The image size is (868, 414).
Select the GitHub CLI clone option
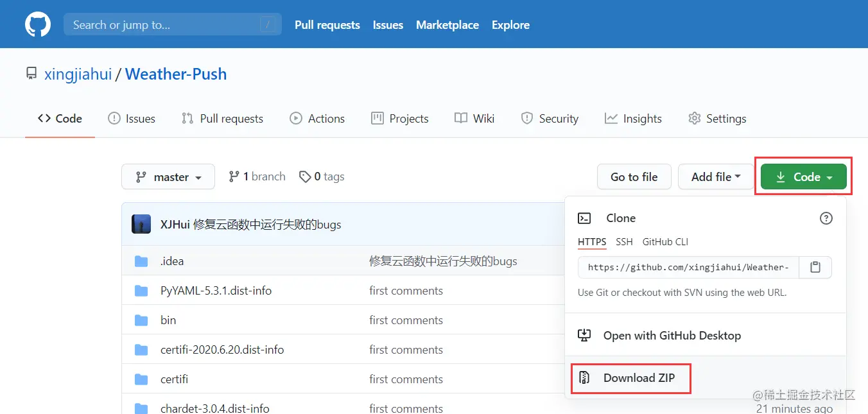pyautogui.click(x=665, y=242)
